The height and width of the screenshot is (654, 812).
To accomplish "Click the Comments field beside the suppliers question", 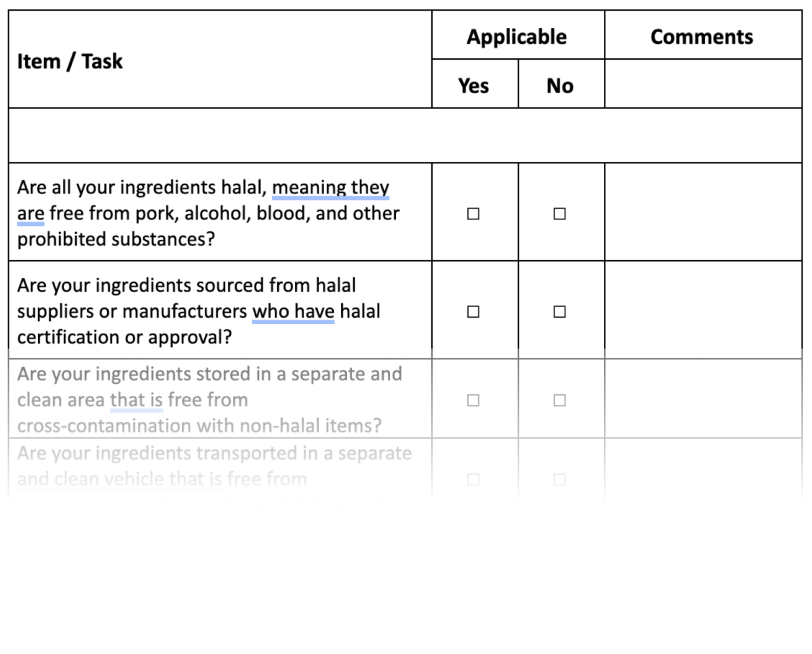I will (x=702, y=311).
